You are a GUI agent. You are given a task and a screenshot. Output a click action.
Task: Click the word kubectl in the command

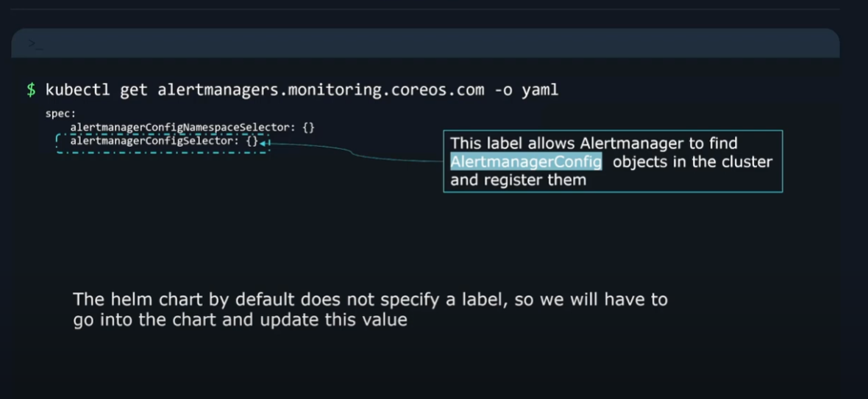point(73,90)
